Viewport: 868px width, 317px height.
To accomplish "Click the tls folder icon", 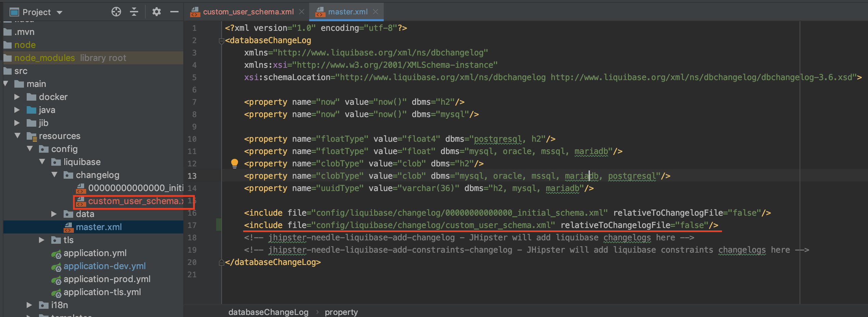I will coord(56,240).
